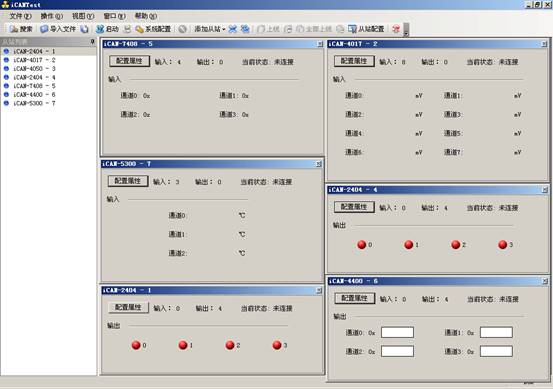Open the 文件(F) menu
The image size is (553, 389).
[x=20, y=16]
